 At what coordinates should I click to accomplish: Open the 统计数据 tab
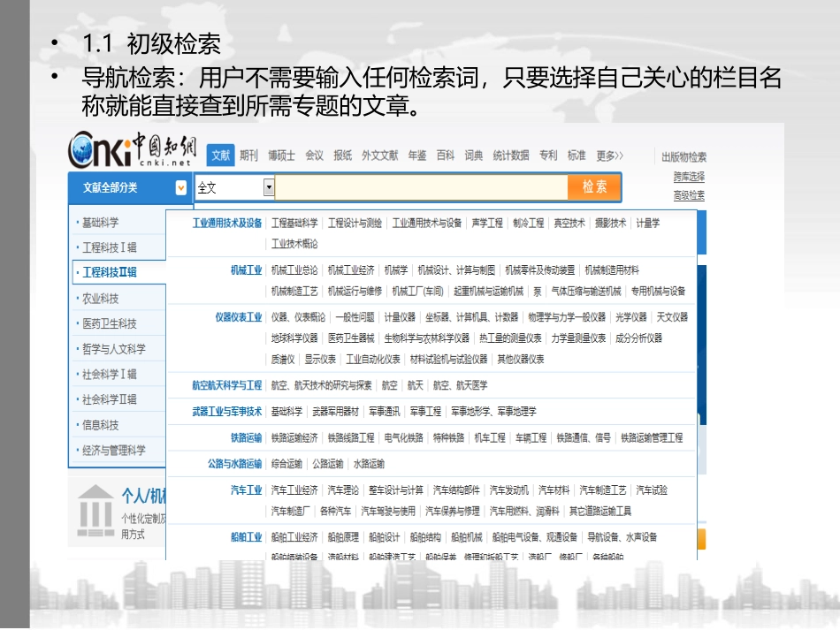(x=511, y=156)
